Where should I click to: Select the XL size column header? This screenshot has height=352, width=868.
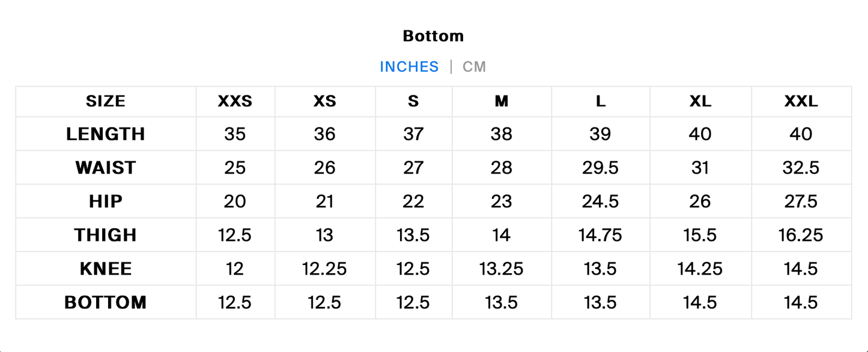[x=700, y=102]
